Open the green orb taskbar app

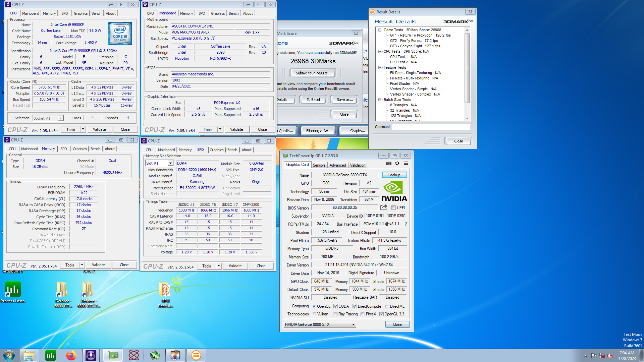(155, 355)
